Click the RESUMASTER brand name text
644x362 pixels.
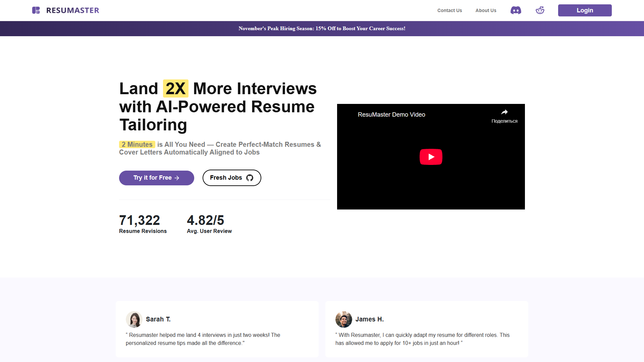73,10
